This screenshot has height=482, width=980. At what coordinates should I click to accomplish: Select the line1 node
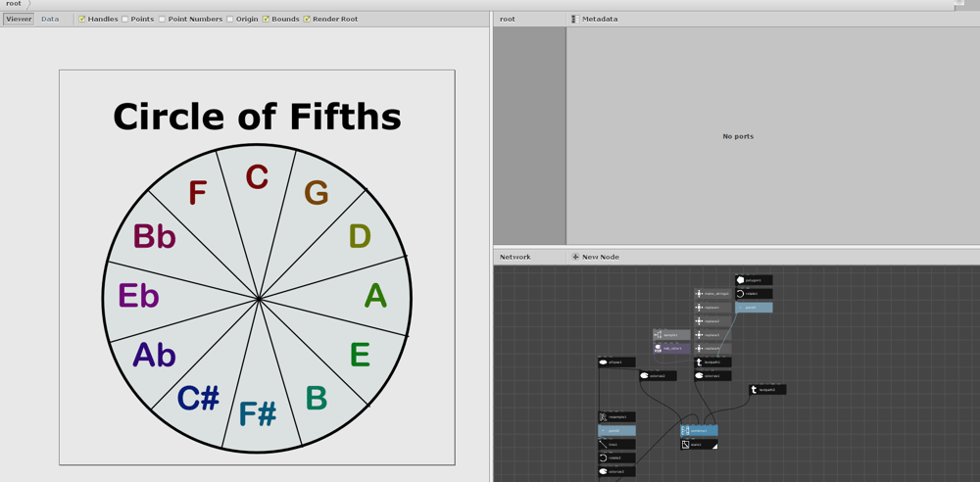pyautogui.click(x=616, y=445)
